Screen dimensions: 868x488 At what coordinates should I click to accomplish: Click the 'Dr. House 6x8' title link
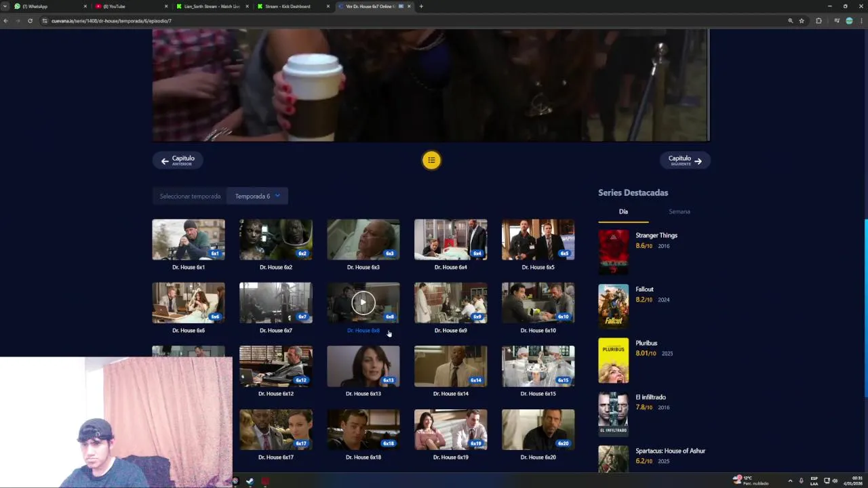pos(363,331)
